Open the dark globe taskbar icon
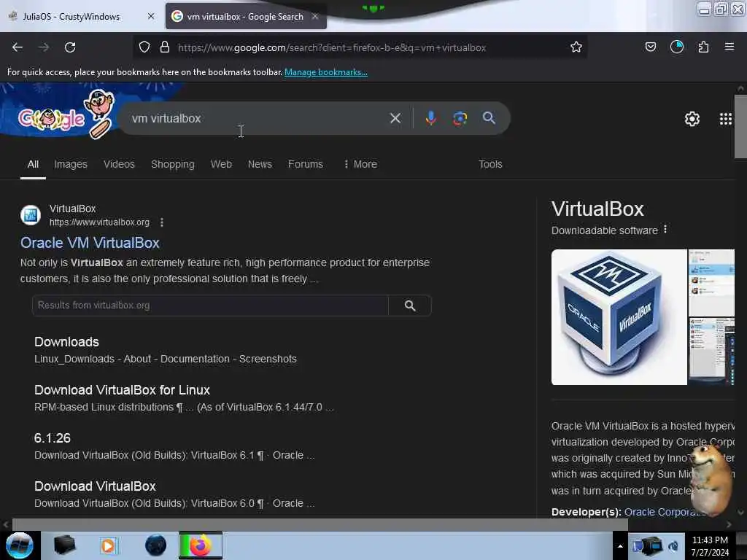The height and width of the screenshot is (560, 747). pos(156,545)
